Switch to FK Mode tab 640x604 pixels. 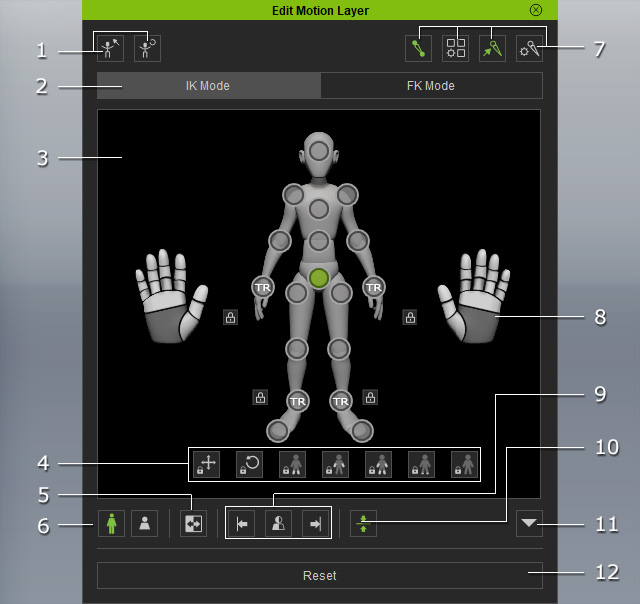(431, 86)
